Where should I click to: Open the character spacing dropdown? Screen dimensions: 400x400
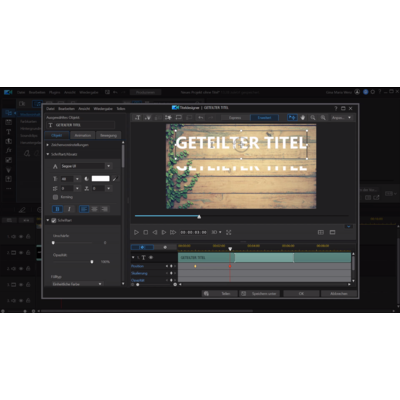[x=109, y=188]
